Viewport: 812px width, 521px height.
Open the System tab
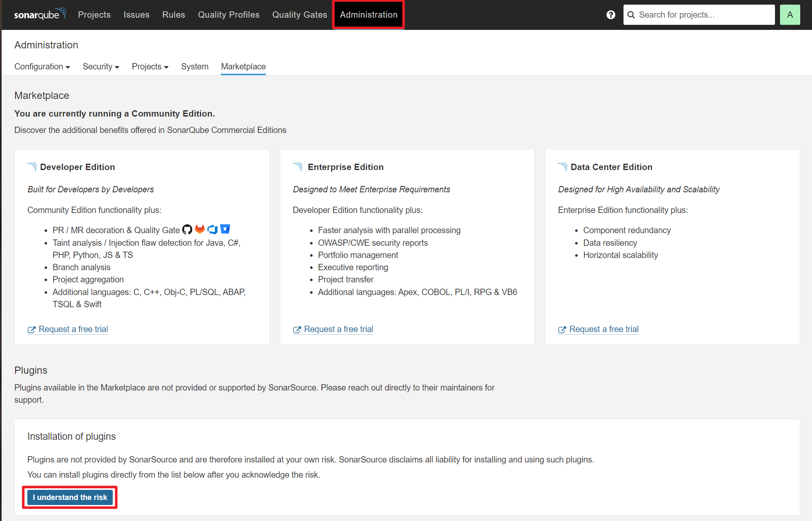point(195,66)
